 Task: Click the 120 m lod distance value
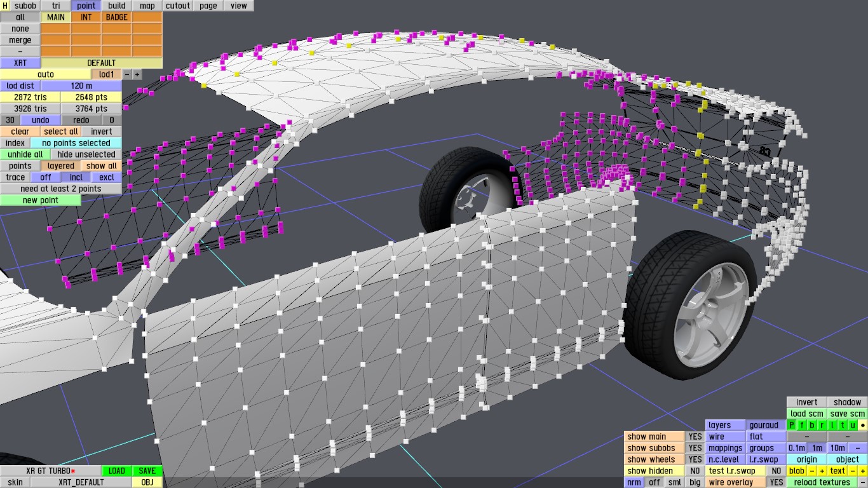pos(81,86)
